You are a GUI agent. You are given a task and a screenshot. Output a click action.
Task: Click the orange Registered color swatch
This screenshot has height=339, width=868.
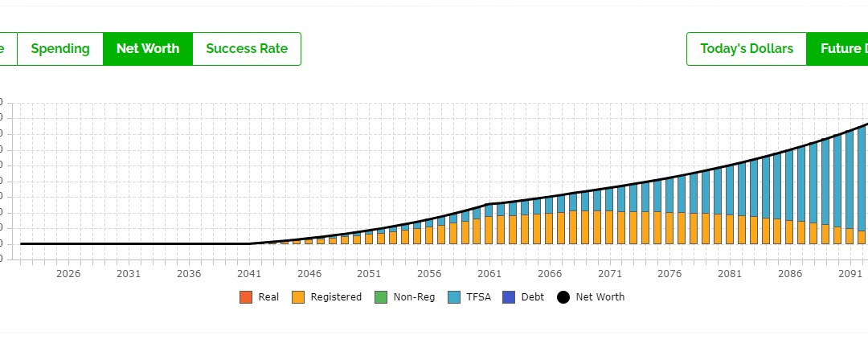(298, 297)
